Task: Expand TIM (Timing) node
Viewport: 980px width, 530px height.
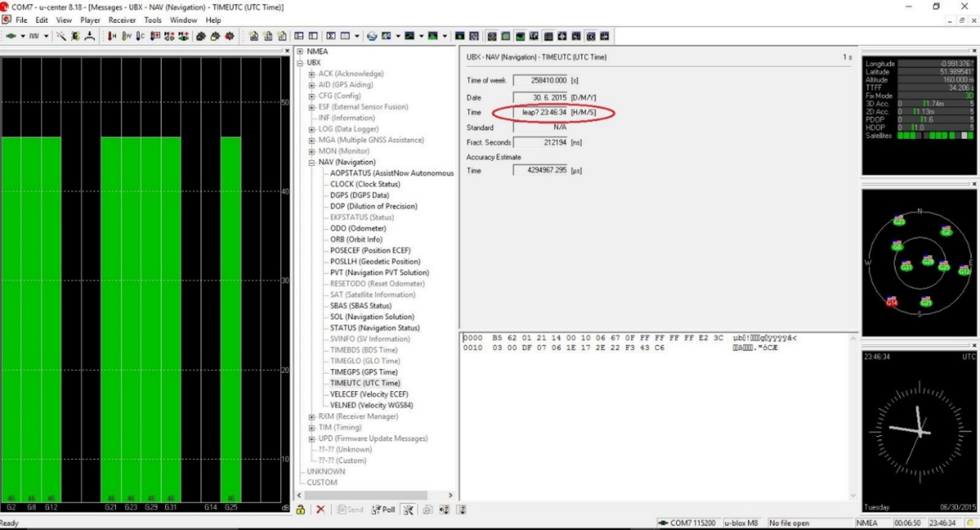Action: (312, 427)
